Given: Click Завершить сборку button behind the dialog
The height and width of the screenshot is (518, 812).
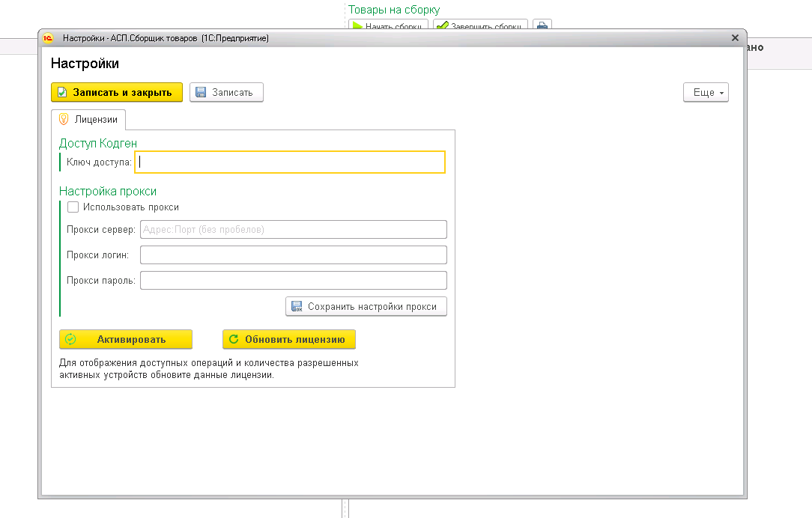Looking at the screenshot, I should 480,25.
